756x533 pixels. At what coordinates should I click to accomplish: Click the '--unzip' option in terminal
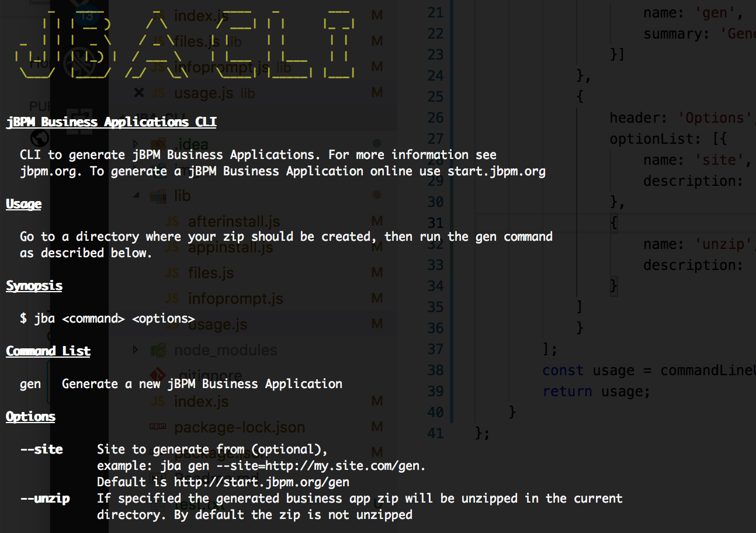click(45, 499)
